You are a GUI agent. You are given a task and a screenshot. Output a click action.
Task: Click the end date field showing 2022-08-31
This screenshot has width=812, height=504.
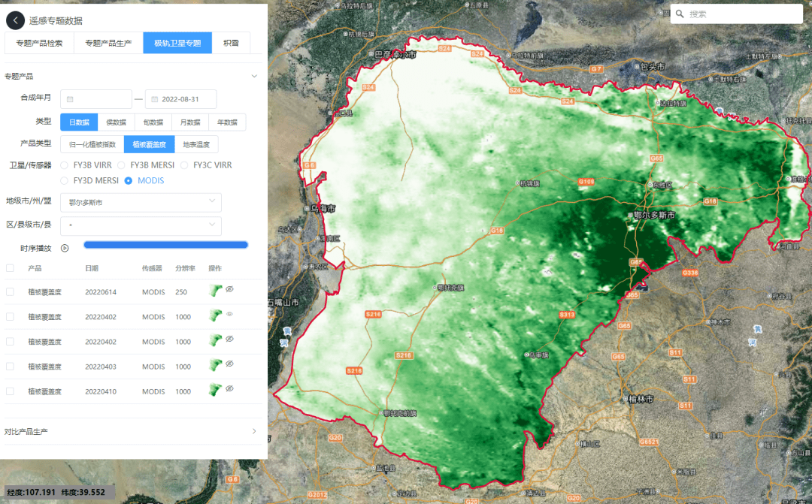click(x=180, y=99)
